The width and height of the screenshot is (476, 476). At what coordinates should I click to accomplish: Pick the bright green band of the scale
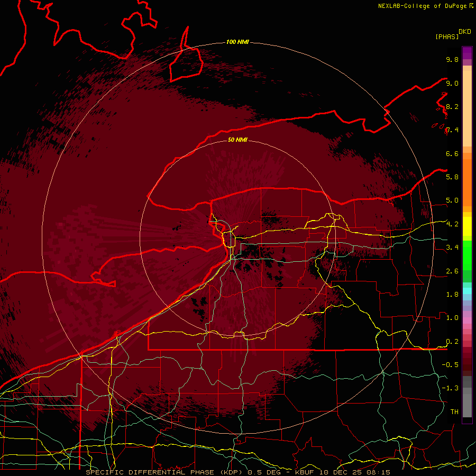tap(467, 255)
